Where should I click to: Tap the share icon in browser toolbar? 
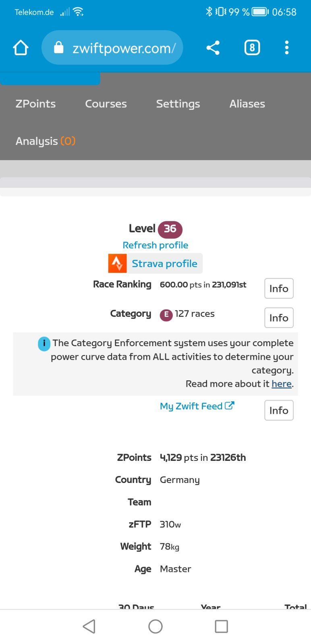(213, 48)
